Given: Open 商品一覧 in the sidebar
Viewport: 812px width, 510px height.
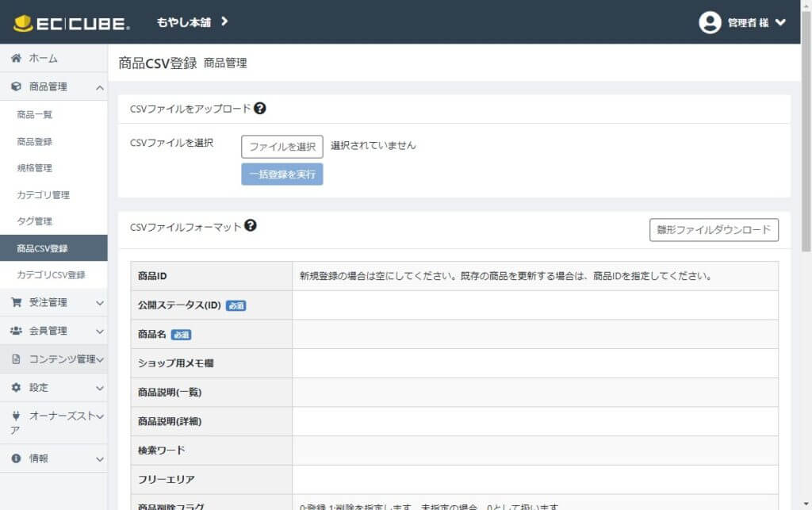Looking at the screenshot, I should [35, 115].
